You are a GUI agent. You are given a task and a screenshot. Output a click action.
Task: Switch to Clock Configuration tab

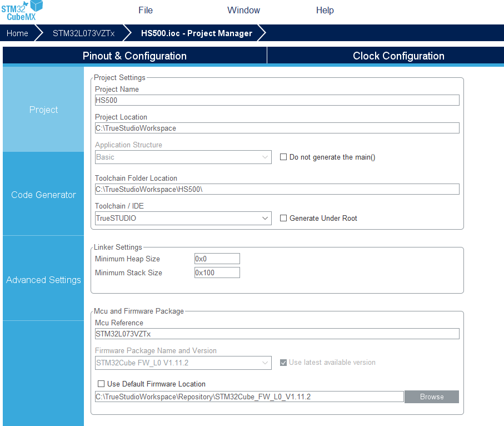398,56
